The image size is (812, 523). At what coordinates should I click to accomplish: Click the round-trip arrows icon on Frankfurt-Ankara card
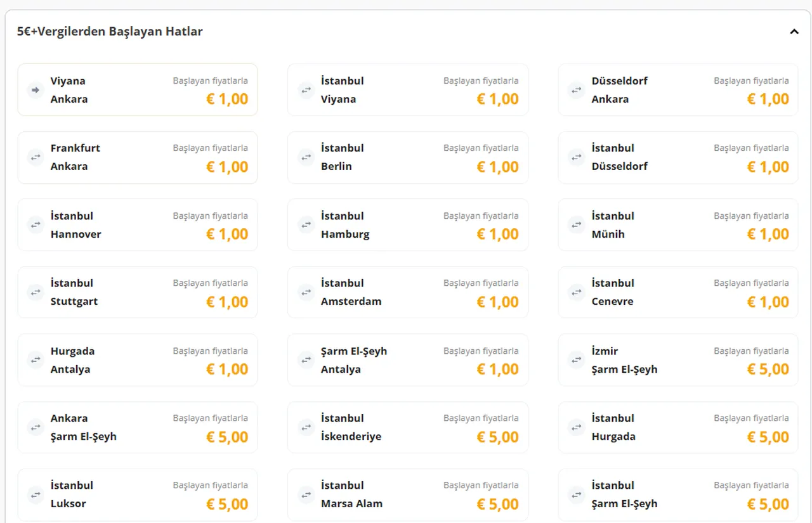(35, 157)
